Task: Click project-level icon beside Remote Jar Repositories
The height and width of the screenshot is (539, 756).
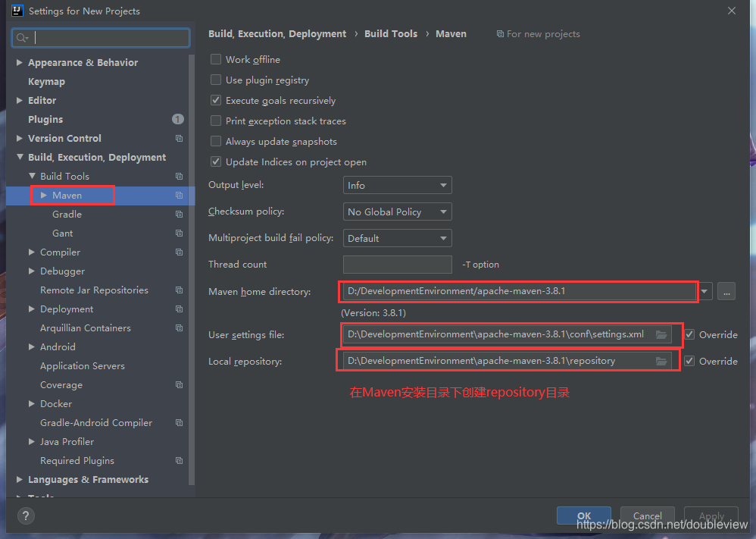Action: click(179, 290)
